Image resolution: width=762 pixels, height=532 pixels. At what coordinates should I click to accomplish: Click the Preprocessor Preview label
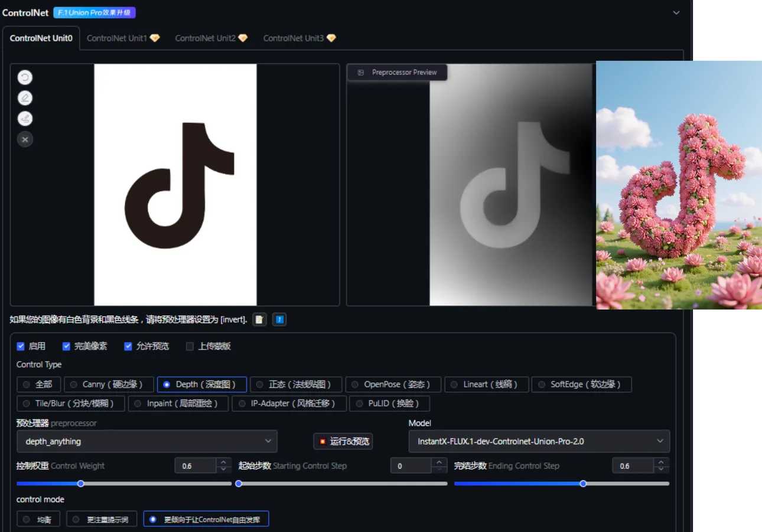point(405,73)
